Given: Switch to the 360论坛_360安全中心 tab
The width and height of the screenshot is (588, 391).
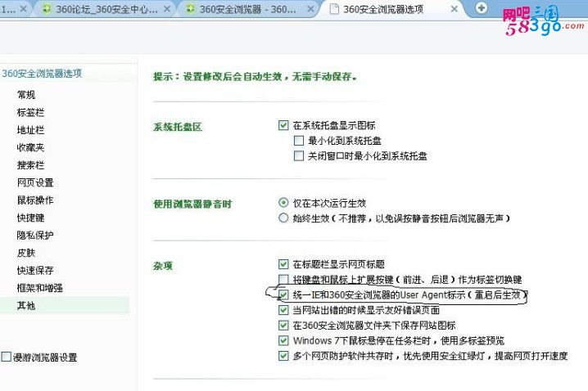Looking at the screenshot, I should point(105,9).
